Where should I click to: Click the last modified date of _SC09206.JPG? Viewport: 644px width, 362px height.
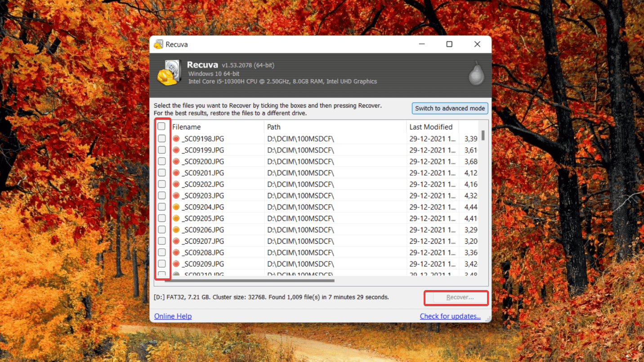point(432,230)
